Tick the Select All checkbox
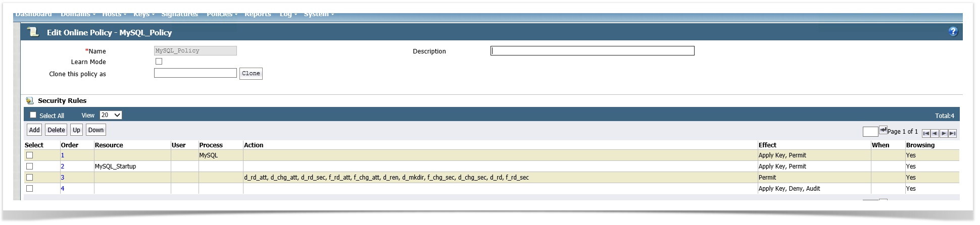Viewport: 980px width, 225px height. click(x=33, y=115)
